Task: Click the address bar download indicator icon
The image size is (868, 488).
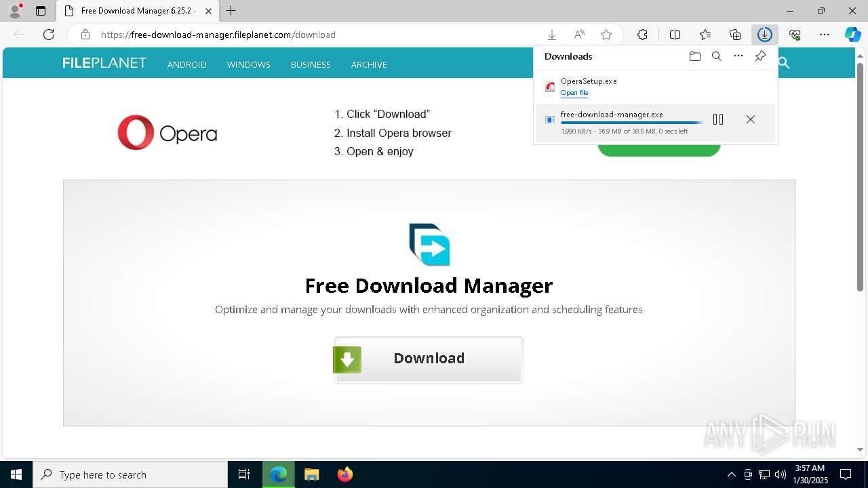Action: point(552,35)
